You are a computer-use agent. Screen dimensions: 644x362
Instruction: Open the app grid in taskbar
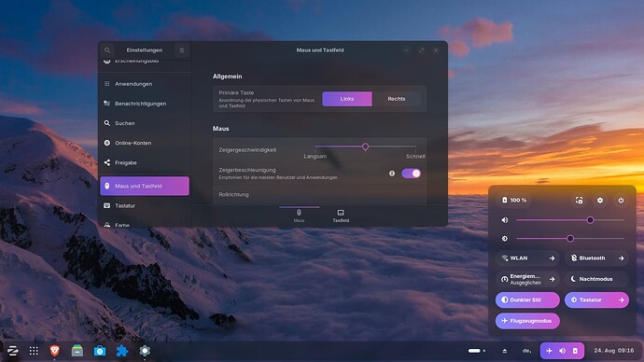[x=34, y=351]
